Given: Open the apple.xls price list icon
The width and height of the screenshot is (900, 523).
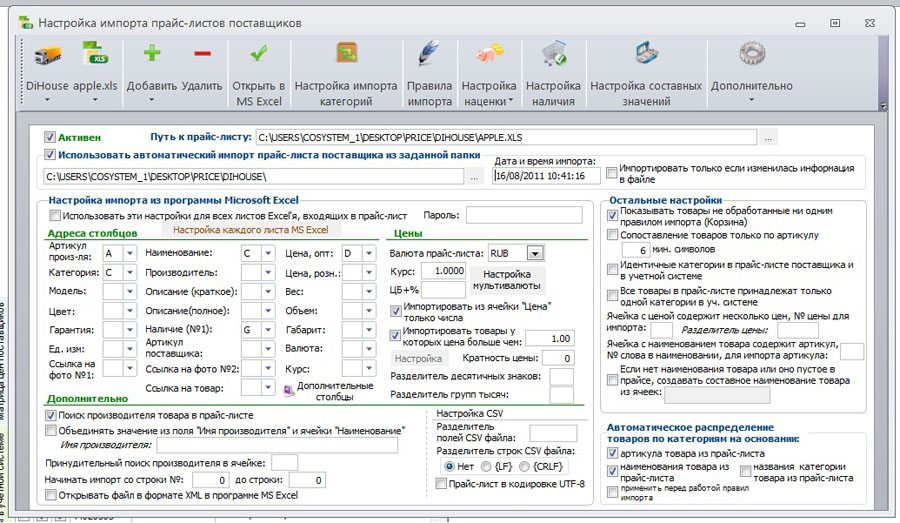Looking at the screenshot, I should coord(95,54).
